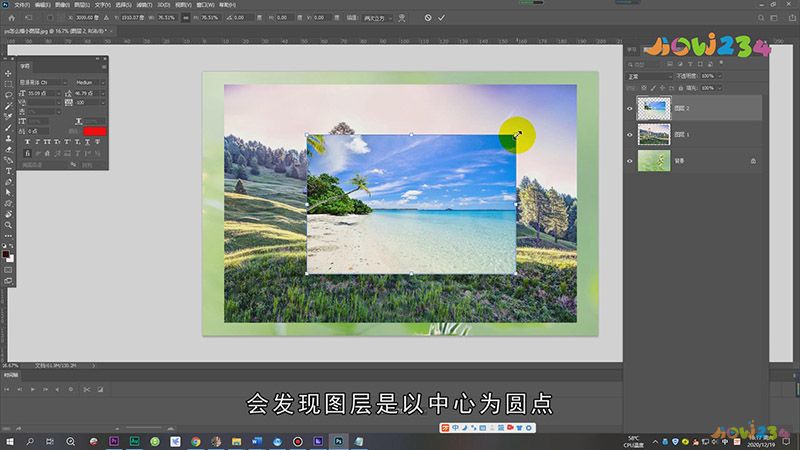Toggle the aspect ratio link between W and H
Image resolution: width=800 pixels, height=450 pixels.
[186, 18]
